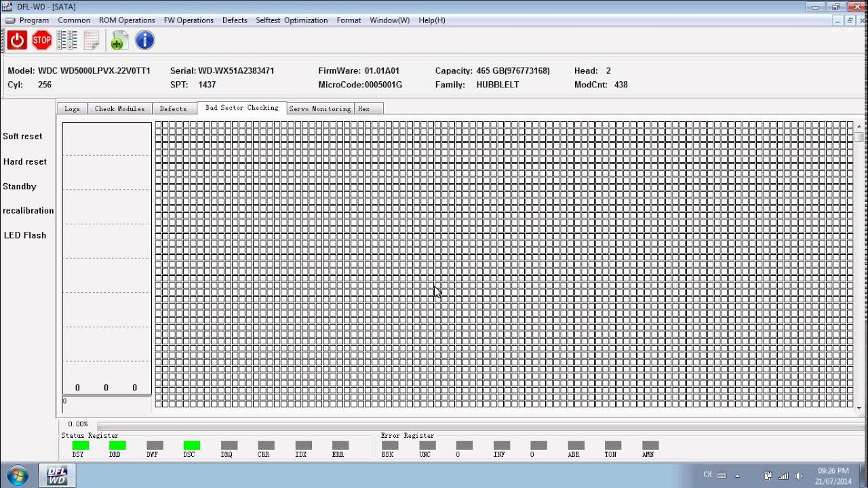Open the Program menu
The height and width of the screenshot is (488, 868).
point(34,20)
